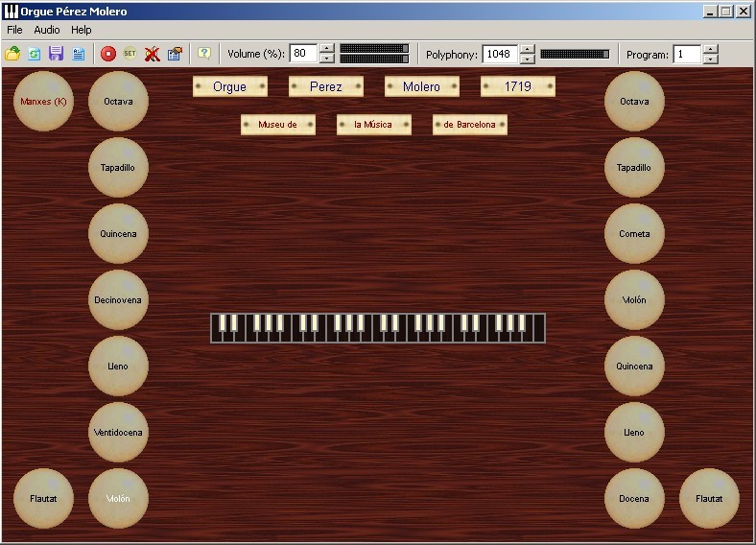
Task: Click the Molero label plate
Action: coord(422,86)
